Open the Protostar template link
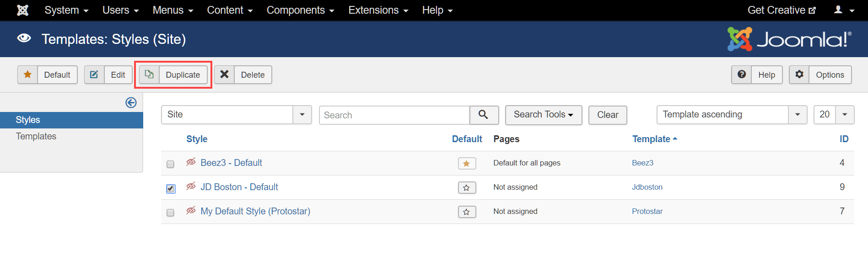 pyautogui.click(x=647, y=211)
